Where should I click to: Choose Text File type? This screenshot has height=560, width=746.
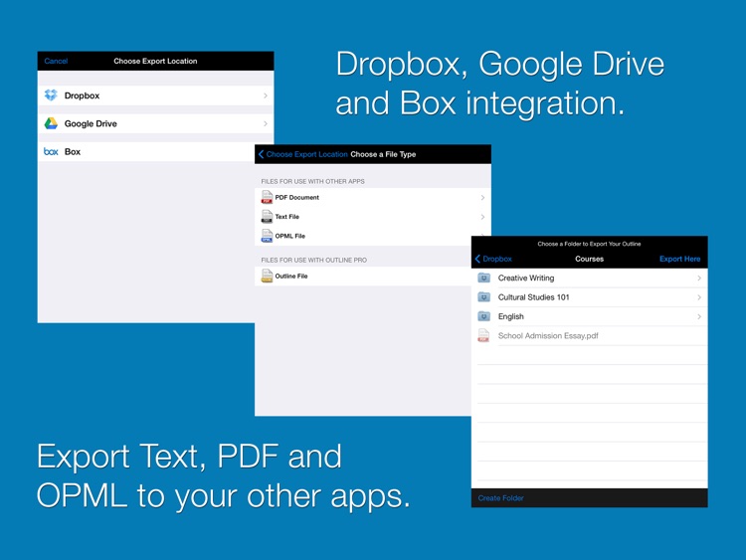[373, 217]
